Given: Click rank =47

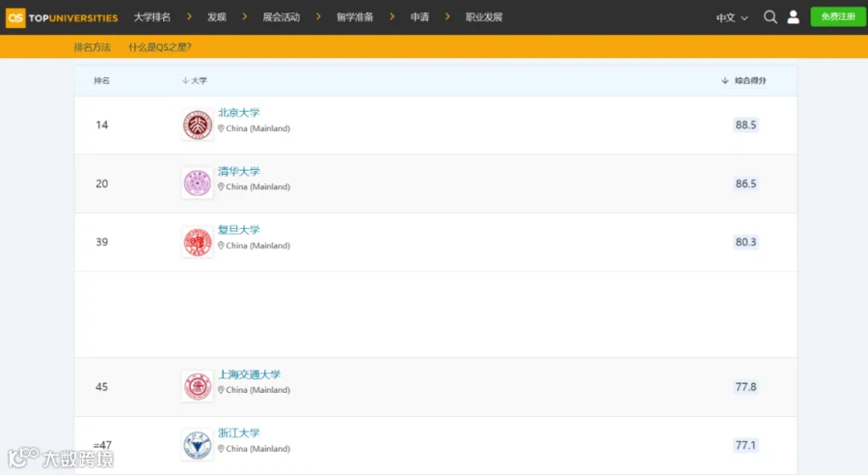Looking at the screenshot, I should pos(102,445).
